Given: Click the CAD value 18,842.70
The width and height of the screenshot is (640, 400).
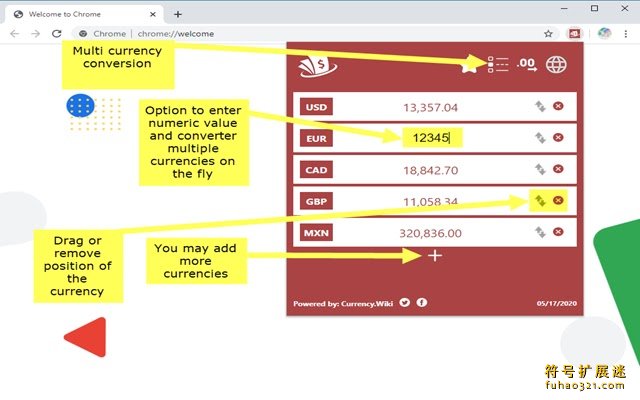Looking at the screenshot, I should 431,171.
